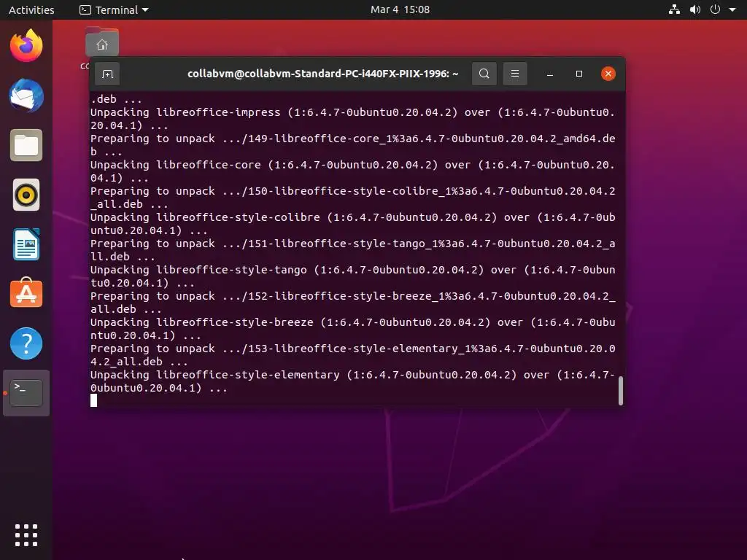Open the Terminal app menu in top bar

[x=114, y=9]
